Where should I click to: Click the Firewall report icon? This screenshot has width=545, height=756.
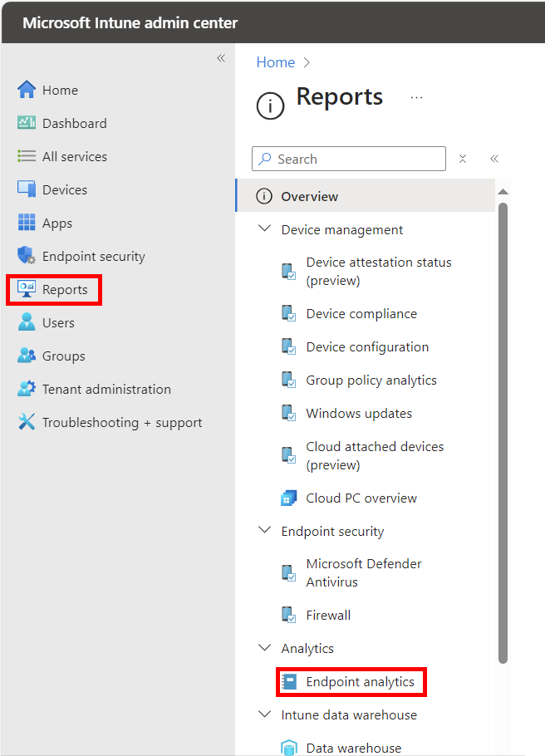pyautogui.click(x=288, y=616)
